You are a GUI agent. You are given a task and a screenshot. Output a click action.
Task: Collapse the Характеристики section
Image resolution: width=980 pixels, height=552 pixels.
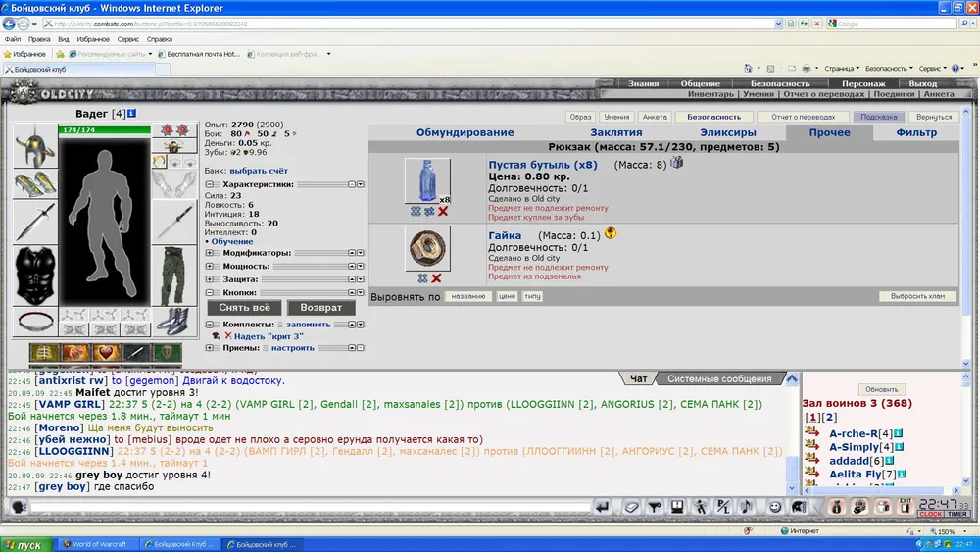pos(209,183)
